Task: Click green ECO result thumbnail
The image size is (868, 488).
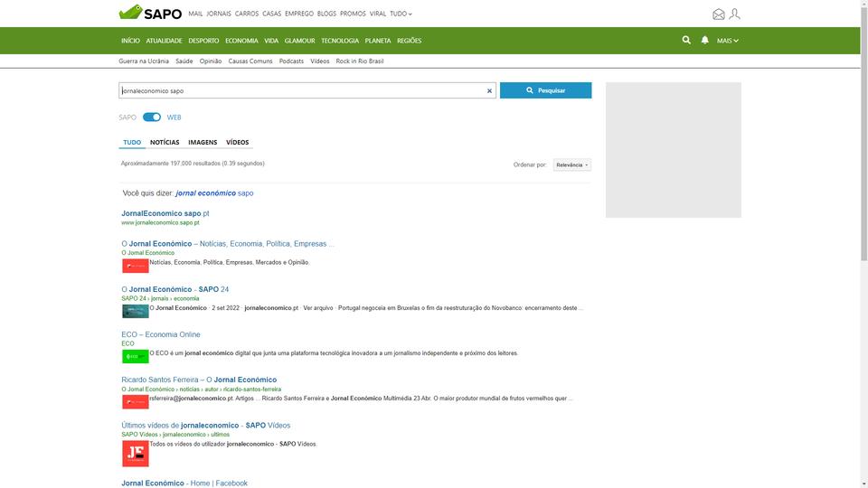Action: click(x=136, y=356)
